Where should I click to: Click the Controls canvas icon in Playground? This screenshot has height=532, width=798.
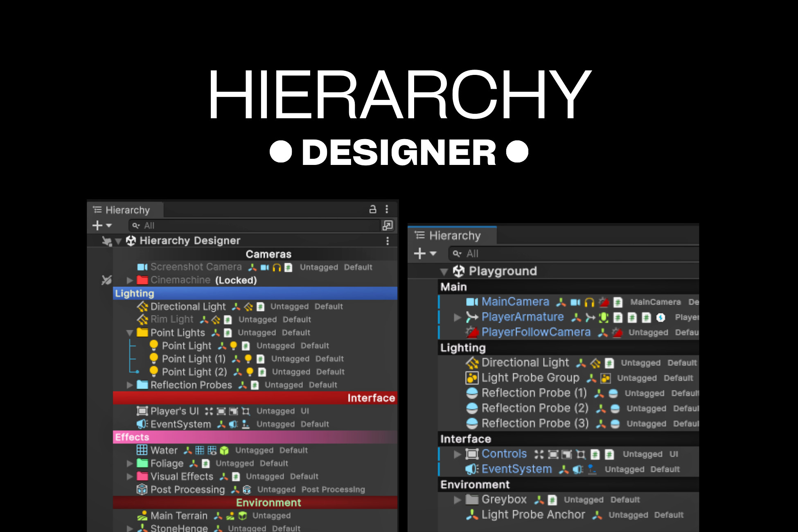(472, 454)
